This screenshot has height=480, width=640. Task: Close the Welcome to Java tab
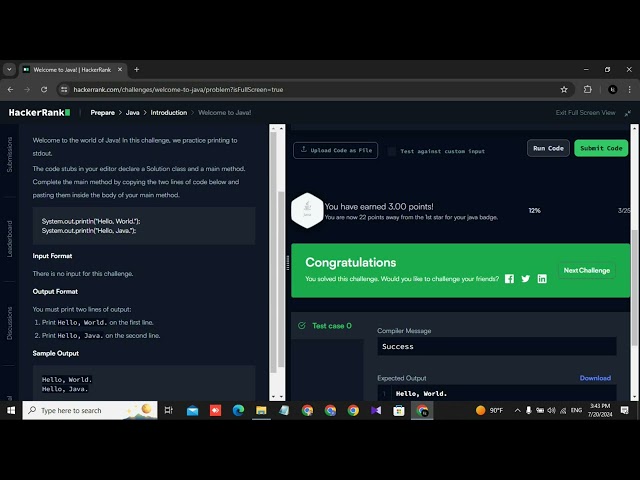pos(120,70)
